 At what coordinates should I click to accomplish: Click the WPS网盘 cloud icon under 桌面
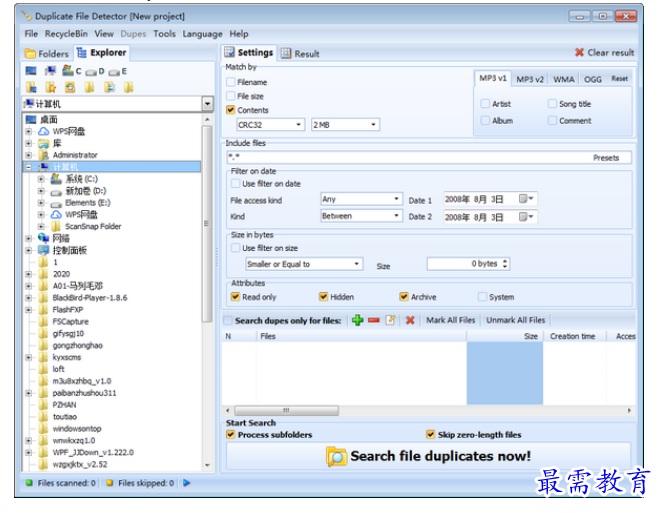(44, 132)
